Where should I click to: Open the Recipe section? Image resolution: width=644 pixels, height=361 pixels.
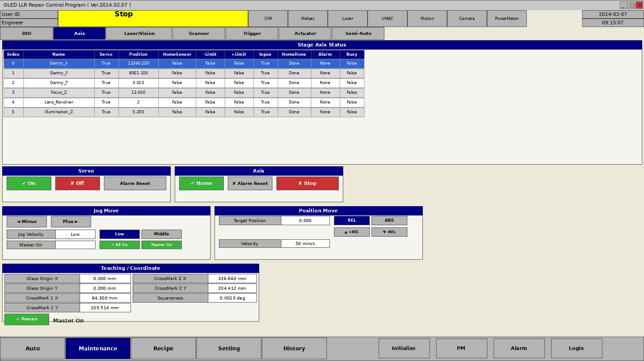(x=163, y=349)
